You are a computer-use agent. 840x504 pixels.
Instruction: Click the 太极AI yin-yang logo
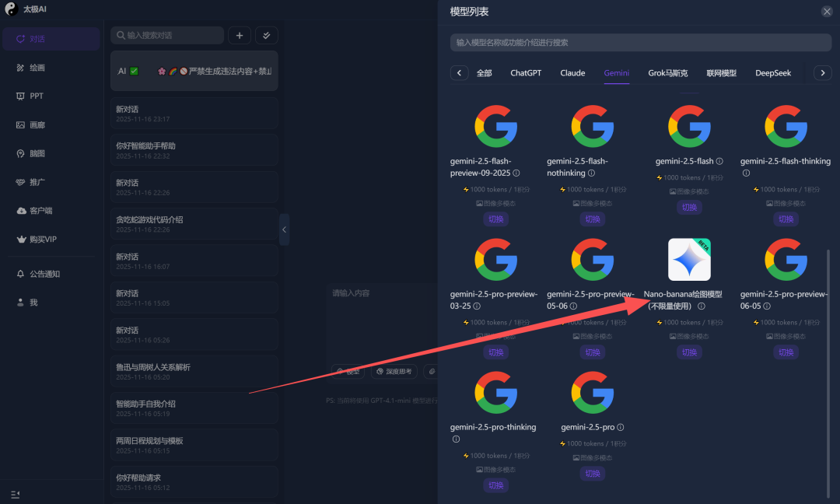11,9
